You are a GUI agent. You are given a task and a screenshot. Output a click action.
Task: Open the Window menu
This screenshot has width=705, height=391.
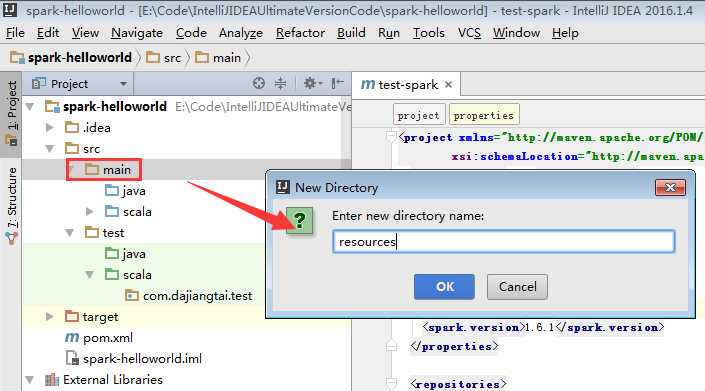[x=516, y=33]
